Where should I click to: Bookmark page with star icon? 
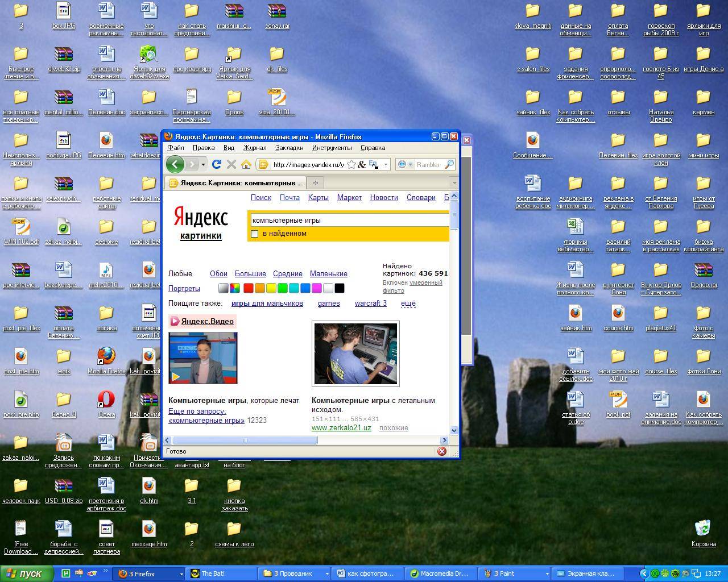click(x=351, y=164)
